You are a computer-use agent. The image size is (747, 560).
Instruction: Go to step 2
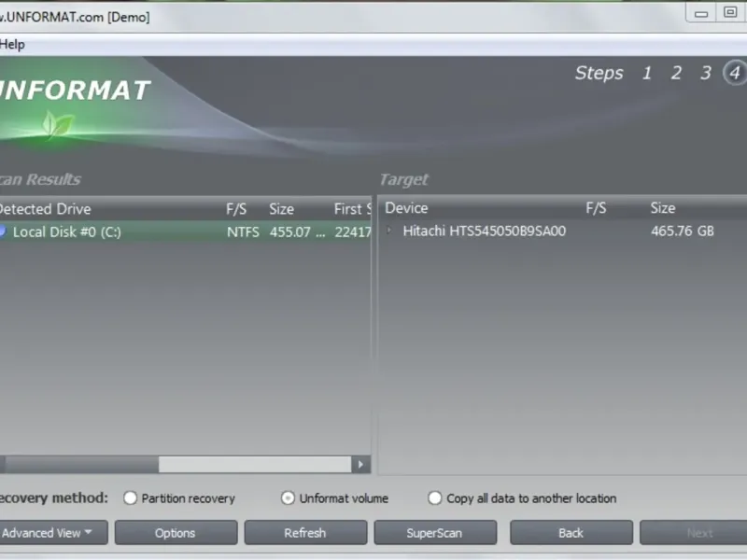pyautogui.click(x=676, y=74)
